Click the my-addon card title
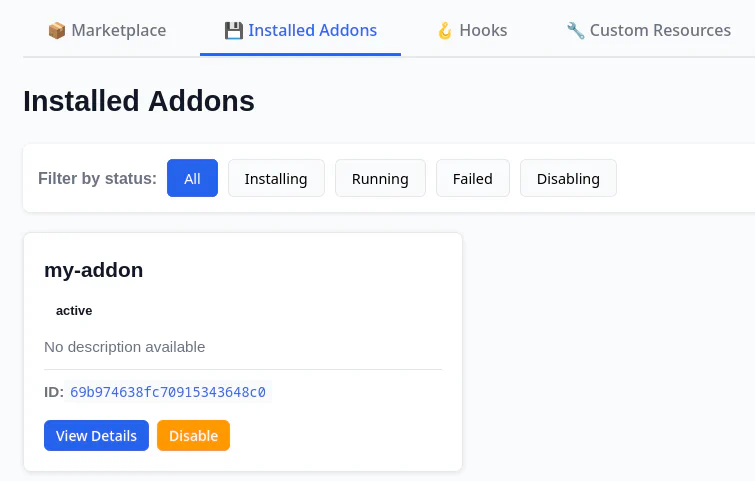 [94, 269]
